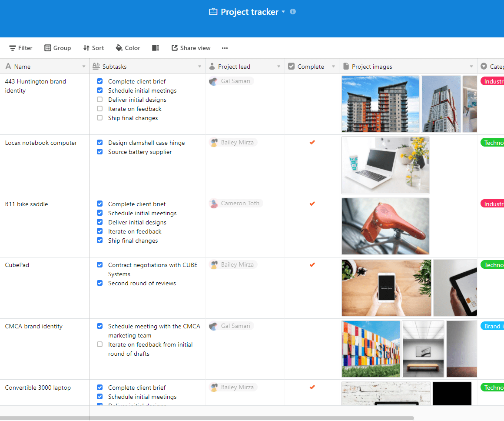Toggle Complete checkmark for B11 bike saddle
Viewport: 504px width, 421px height.
coord(312,204)
